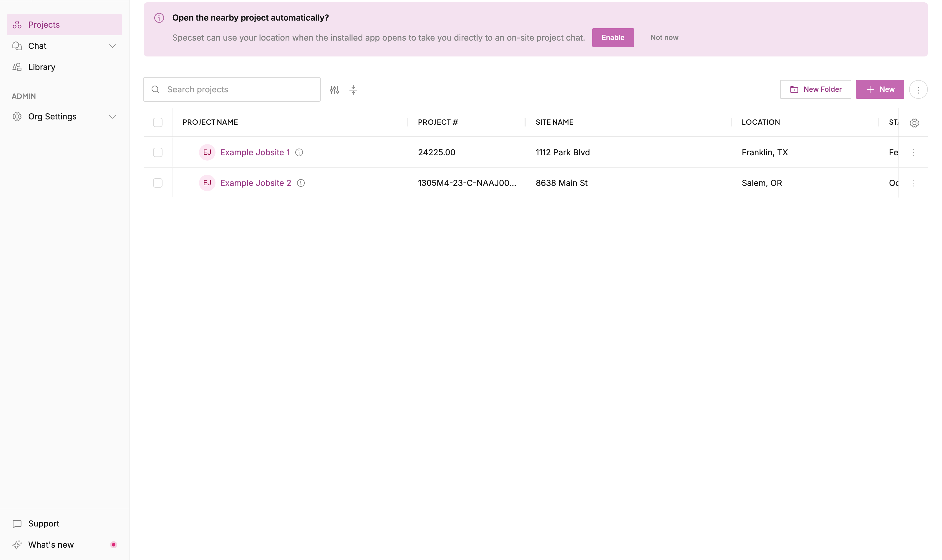
Task: Open the Example Jobsite 1 project
Action: point(255,152)
